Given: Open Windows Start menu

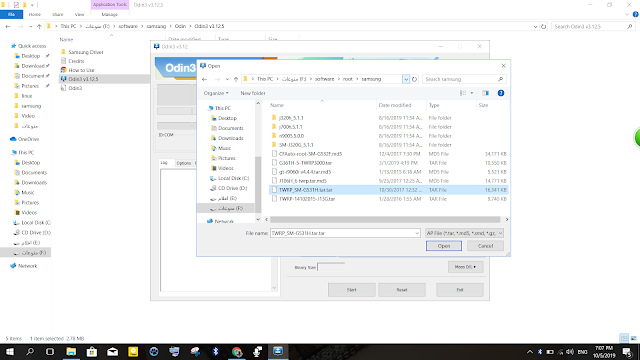Looking at the screenshot, I should click(9, 351).
